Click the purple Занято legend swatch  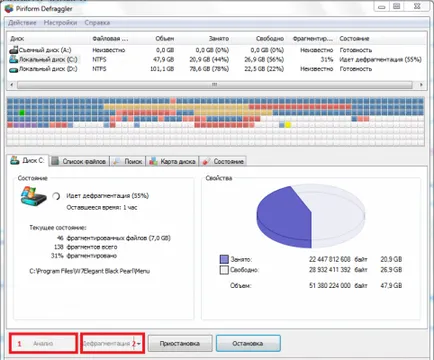pyautogui.click(x=224, y=259)
